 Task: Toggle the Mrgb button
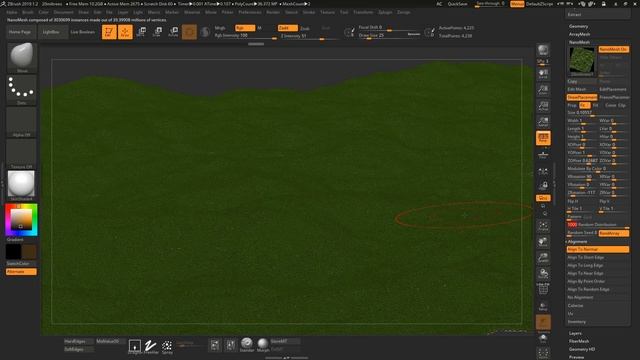(220, 28)
